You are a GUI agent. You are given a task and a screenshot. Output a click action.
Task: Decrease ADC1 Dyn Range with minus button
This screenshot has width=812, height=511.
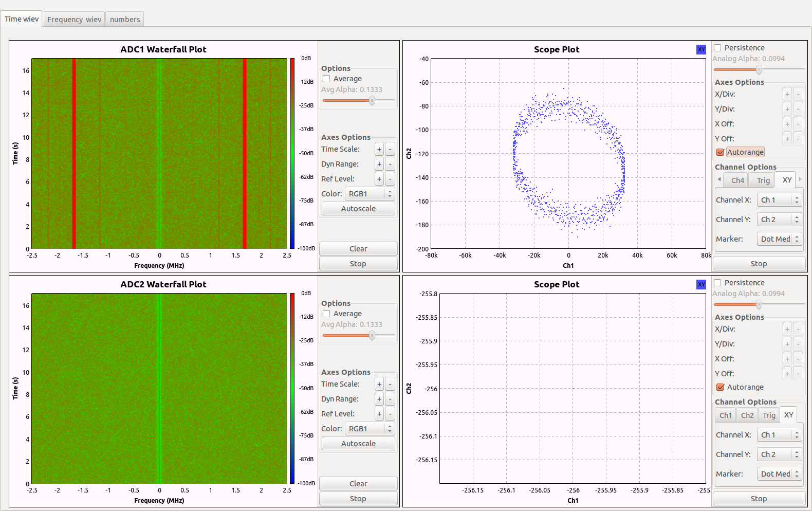390,165
